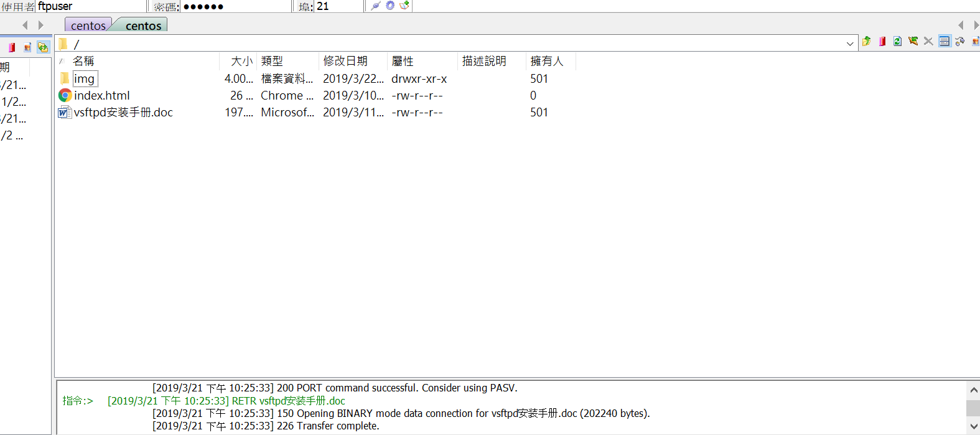The image size is (980, 435).
Task: Click owner value 0 of index.html
Action: (x=533, y=95)
